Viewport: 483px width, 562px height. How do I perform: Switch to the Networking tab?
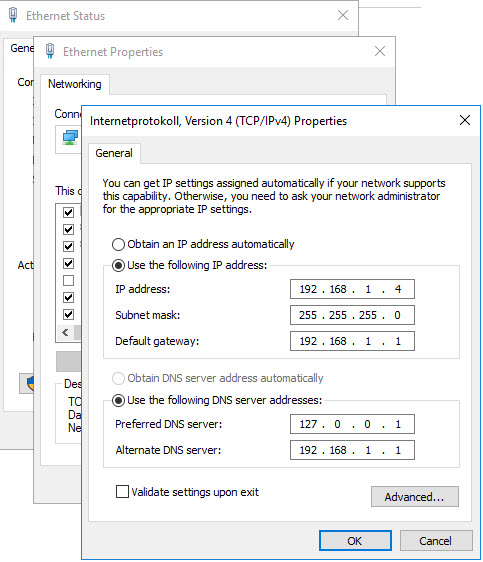[75, 84]
